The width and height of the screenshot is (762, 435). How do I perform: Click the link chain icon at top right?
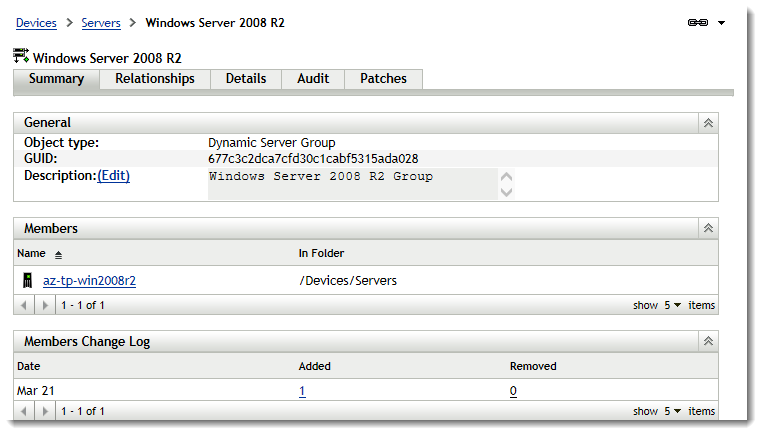point(696,22)
